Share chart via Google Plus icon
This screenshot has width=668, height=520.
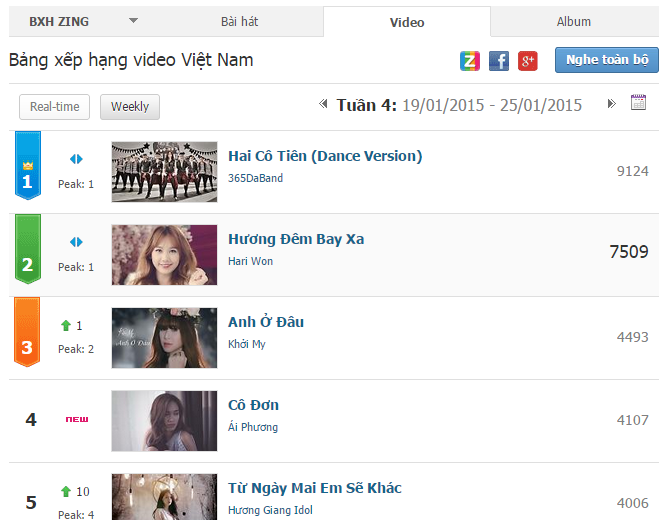527,60
